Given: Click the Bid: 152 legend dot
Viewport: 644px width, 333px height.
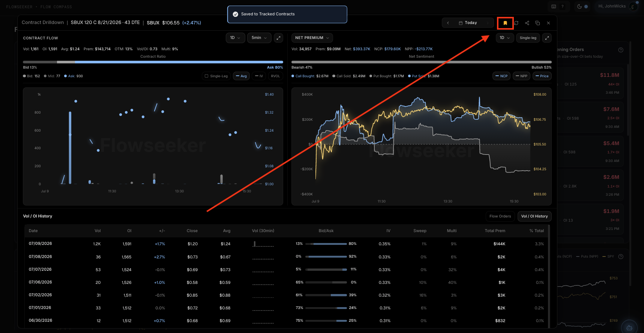Looking at the screenshot, I should coord(24,76).
